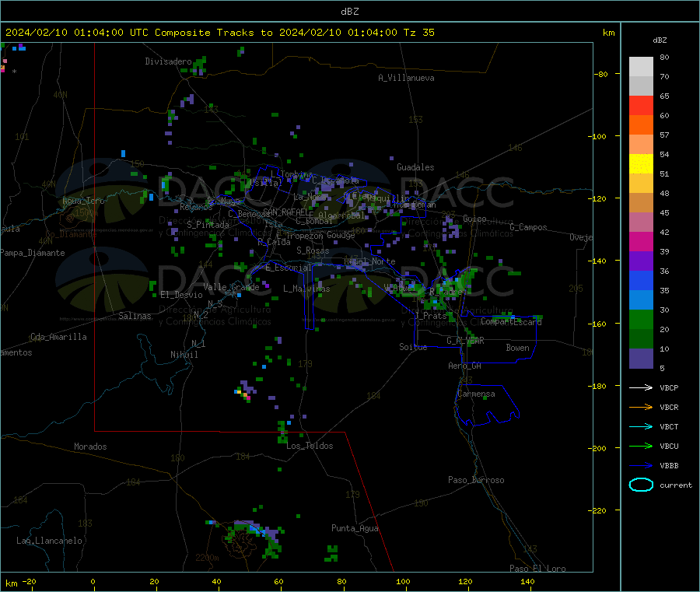700x592 pixels.
Task: Select the red 60 dBZ color swatch
Action: click(x=641, y=105)
